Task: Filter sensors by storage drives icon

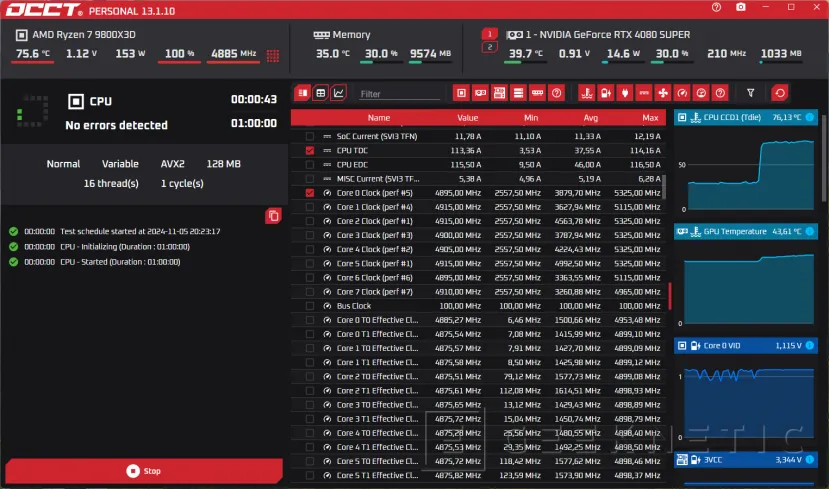Action: [x=518, y=93]
